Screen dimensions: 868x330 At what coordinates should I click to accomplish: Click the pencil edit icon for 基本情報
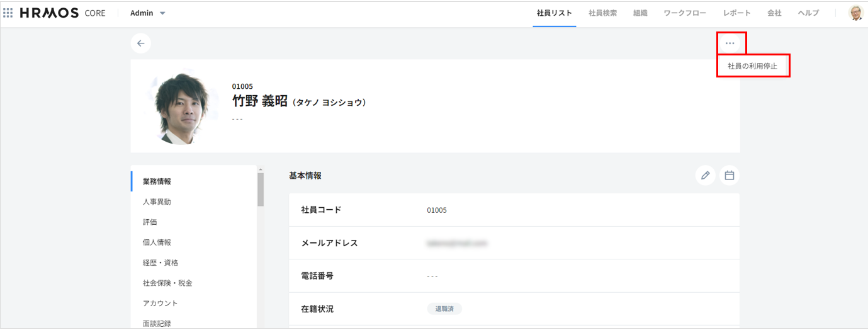click(x=705, y=176)
